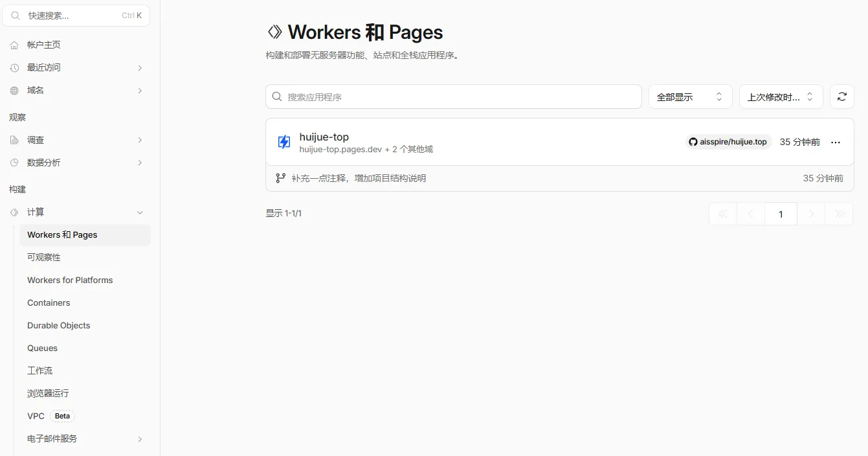Click the git branch icon by the commit message
Viewport: 868px width, 456px height.
(x=280, y=178)
